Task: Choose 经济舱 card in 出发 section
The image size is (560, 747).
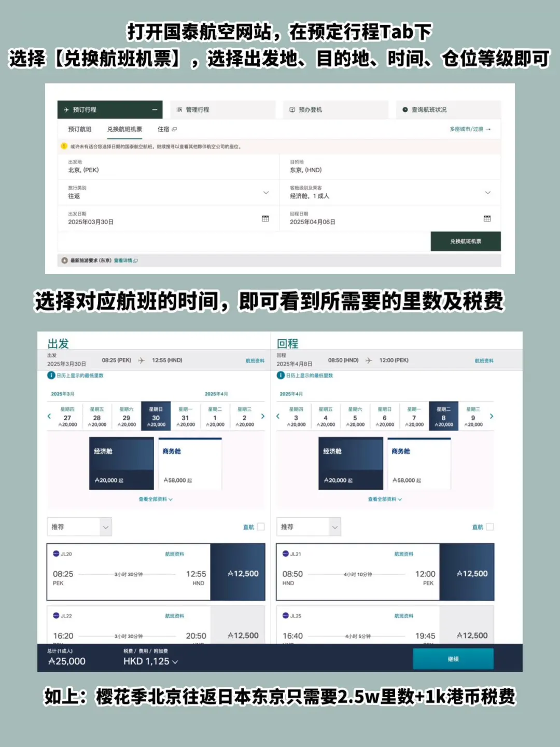Action: 121,464
